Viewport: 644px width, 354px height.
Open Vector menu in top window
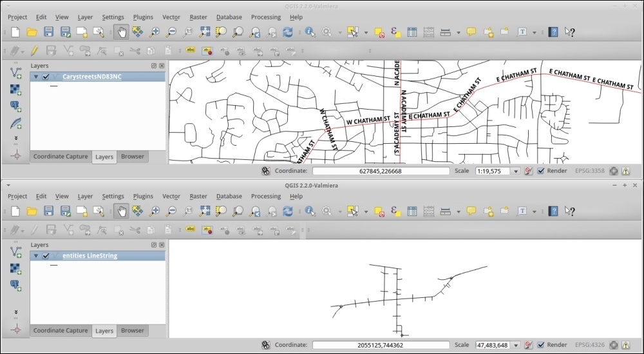171,17
